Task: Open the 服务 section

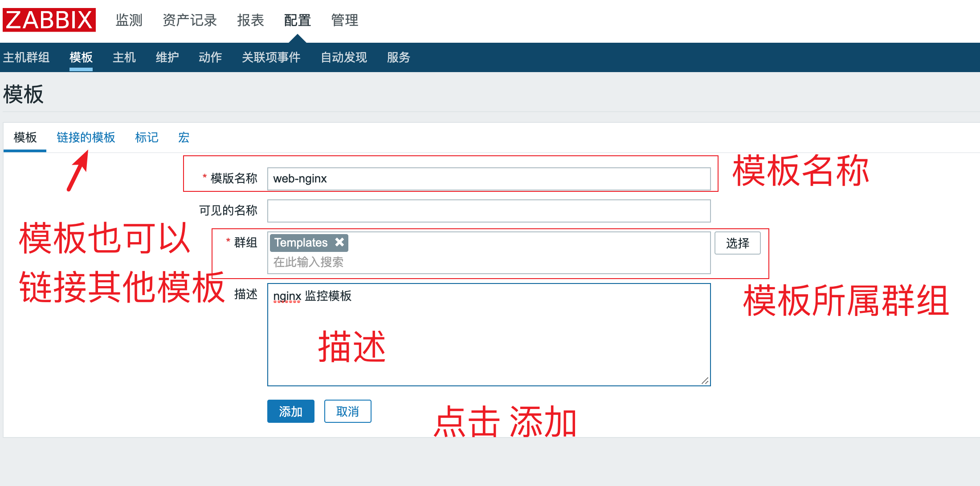Action: pos(398,57)
